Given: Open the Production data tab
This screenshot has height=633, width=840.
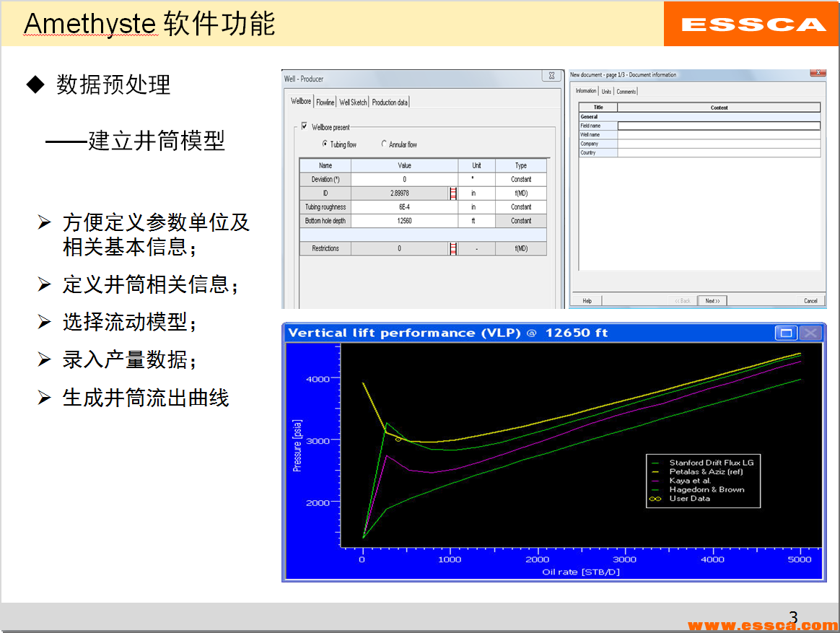Looking at the screenshot, I should point(390,102).
